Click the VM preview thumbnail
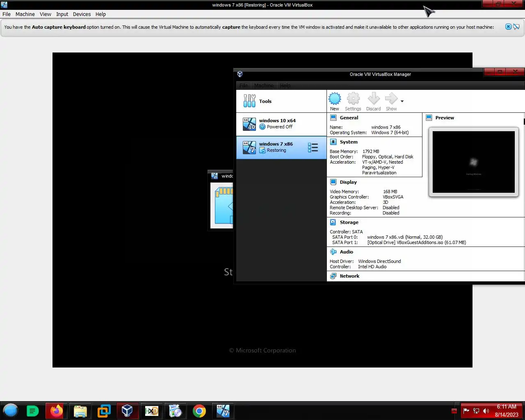Viewport: 525px width, 420px height. [x=474, y=162]
